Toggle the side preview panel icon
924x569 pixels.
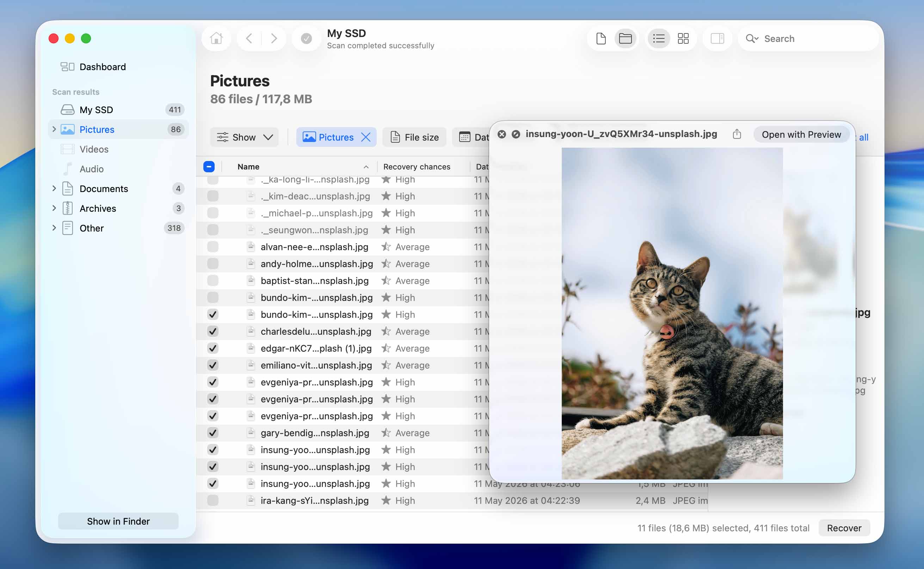tap(717, 38)
